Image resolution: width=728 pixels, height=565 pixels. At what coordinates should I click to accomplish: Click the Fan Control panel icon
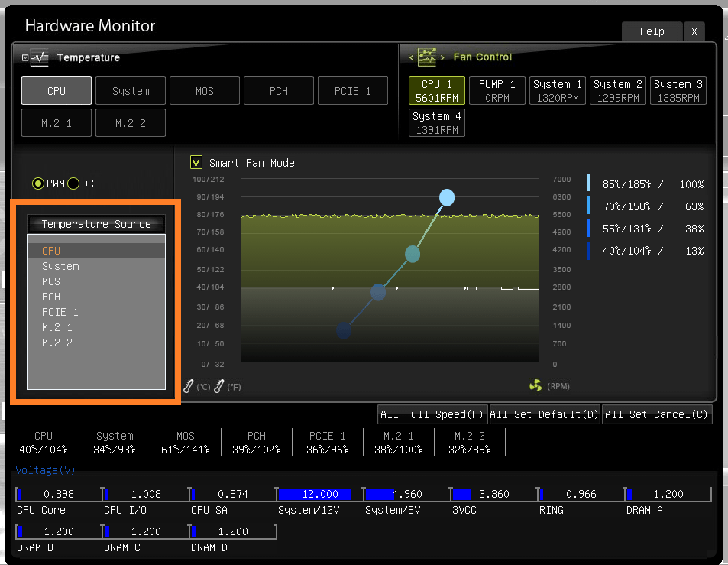coord(427,57)
